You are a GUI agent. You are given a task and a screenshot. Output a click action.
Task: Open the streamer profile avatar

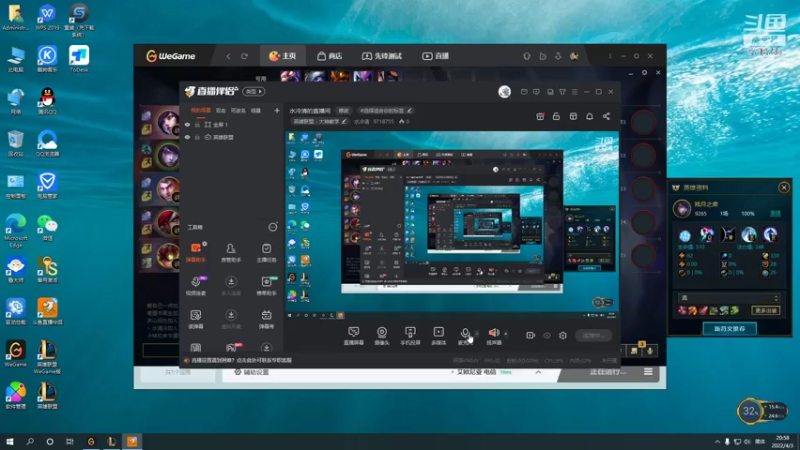[505, 92]
